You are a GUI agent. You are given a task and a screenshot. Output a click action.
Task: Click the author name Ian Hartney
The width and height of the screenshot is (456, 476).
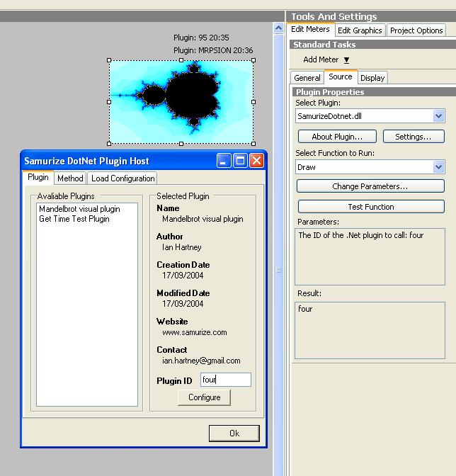click(x=181, y=247)
